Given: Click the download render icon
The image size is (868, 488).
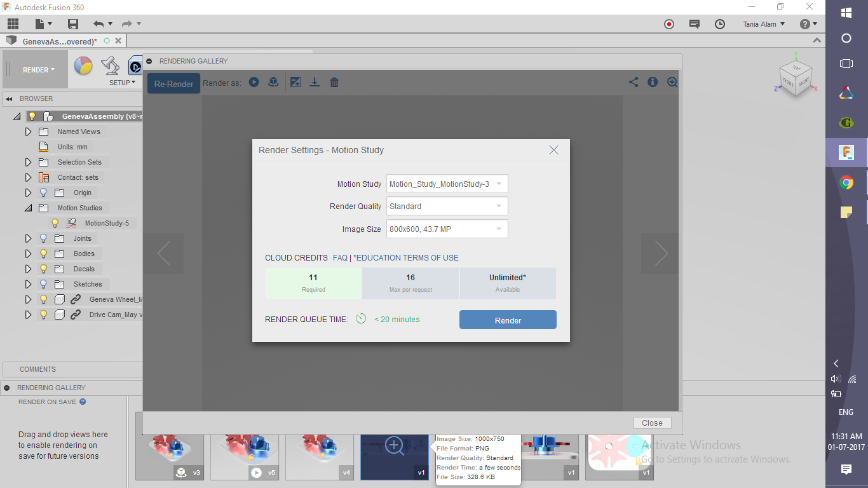Looking at the screenshot, I should [315, 82].
